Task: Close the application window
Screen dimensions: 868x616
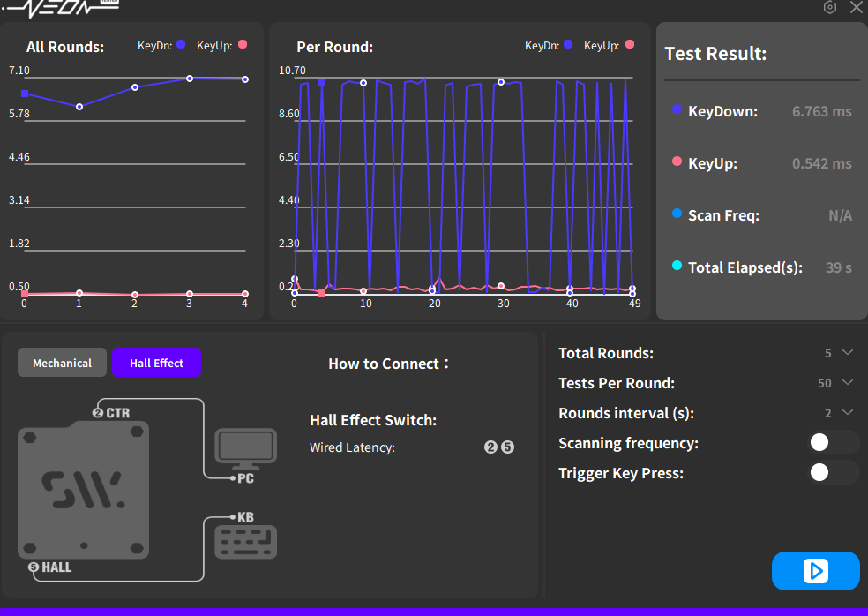Action: (856, 8)
